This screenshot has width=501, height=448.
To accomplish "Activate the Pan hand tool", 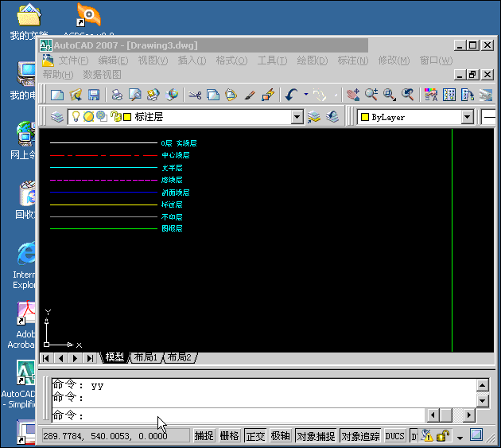I will click(x=353, y=95).
